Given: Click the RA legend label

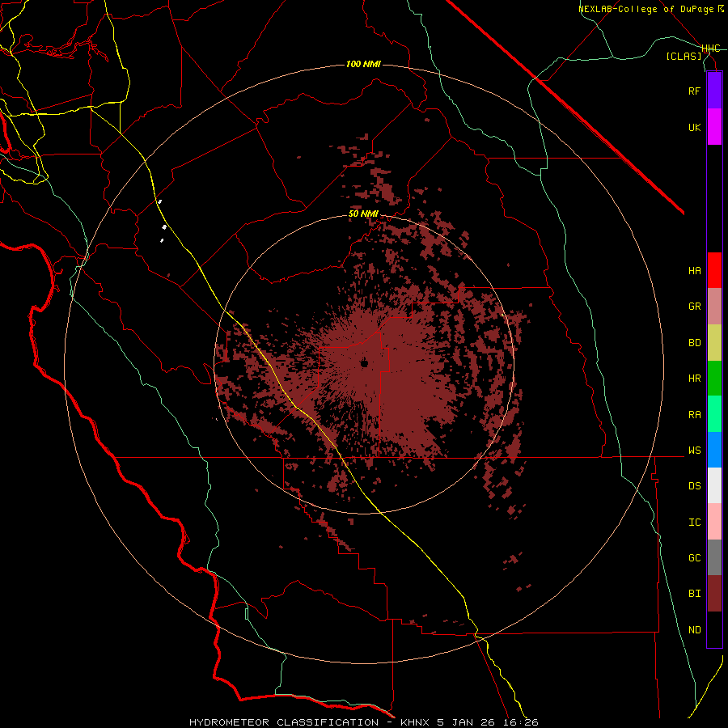Looking at the screenshot, I should 694,415.
